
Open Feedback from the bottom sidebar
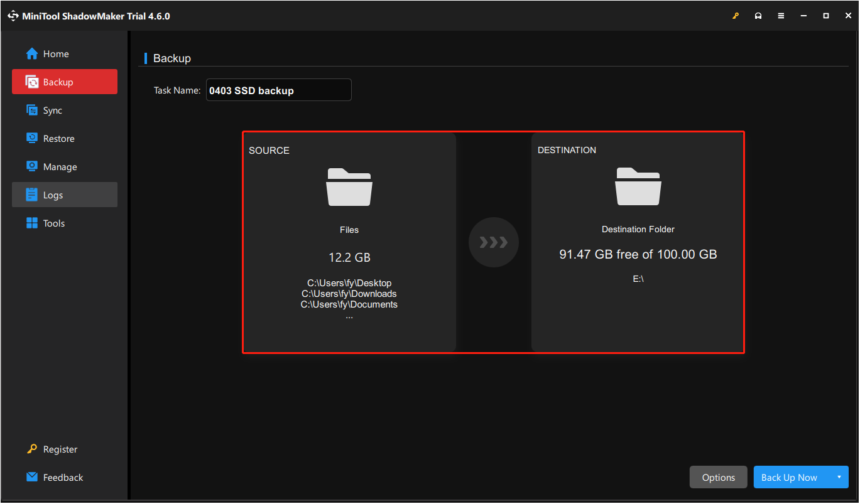tap(31, 477)
